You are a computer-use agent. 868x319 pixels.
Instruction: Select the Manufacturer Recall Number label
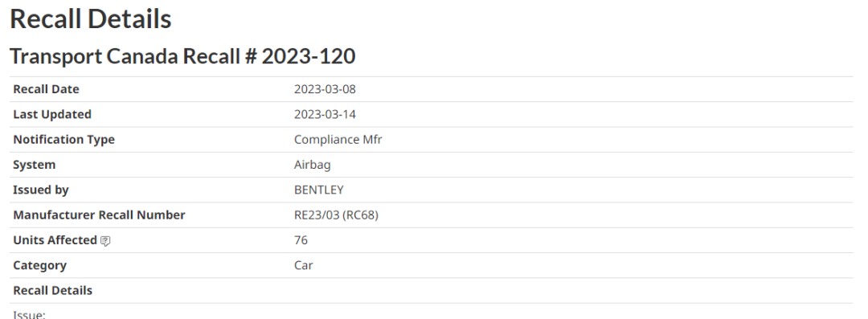(99, 215)
